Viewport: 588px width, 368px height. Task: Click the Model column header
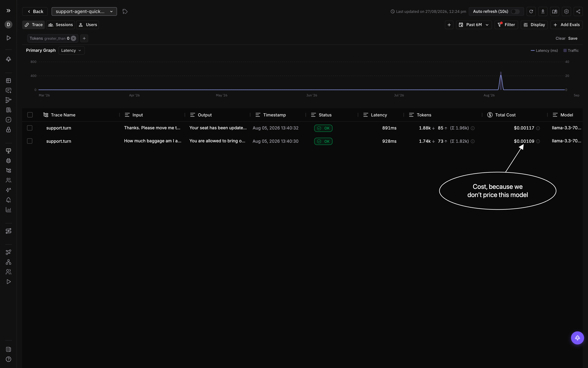coord(563,115)
